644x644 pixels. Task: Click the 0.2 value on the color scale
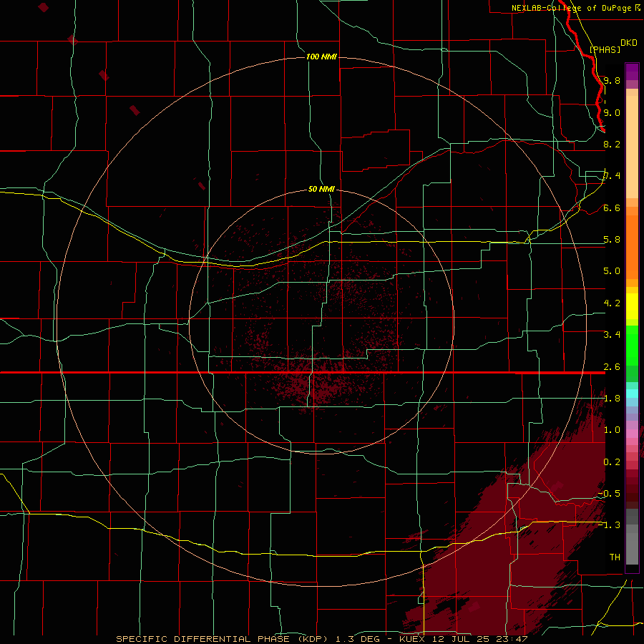point(612,462)
